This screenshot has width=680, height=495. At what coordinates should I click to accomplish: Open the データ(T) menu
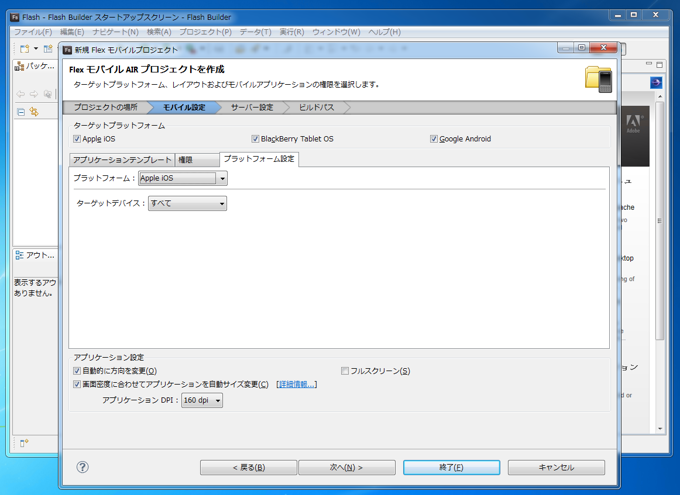coord(255,32)
